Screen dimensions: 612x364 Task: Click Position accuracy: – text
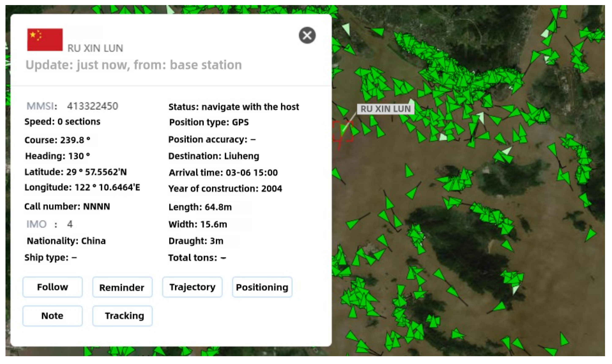click(212, 140)
